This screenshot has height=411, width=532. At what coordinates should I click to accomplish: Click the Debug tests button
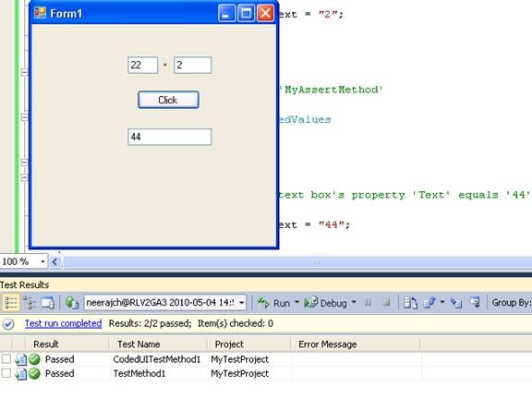click(326, 302)
